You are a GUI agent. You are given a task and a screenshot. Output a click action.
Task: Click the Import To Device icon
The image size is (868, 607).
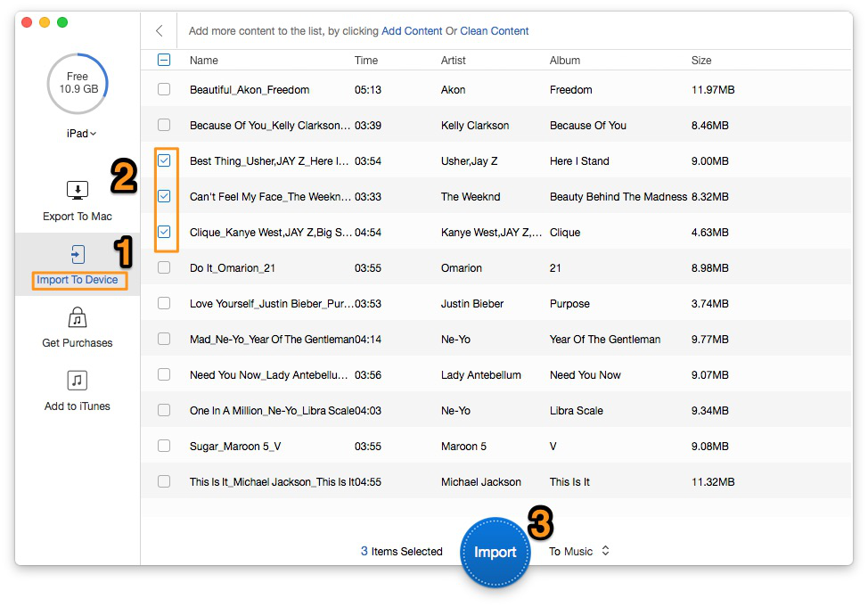78,254
